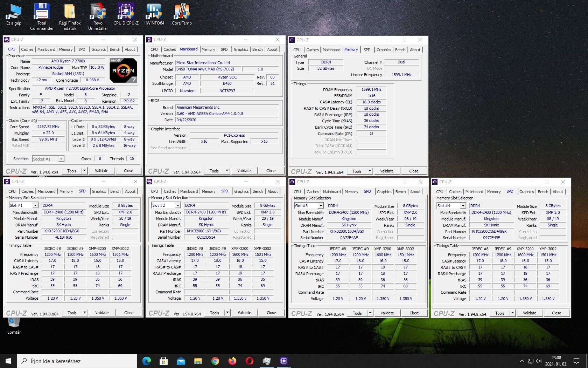Switch to Bench tab in Mainboard window

[x=257, y=49]
